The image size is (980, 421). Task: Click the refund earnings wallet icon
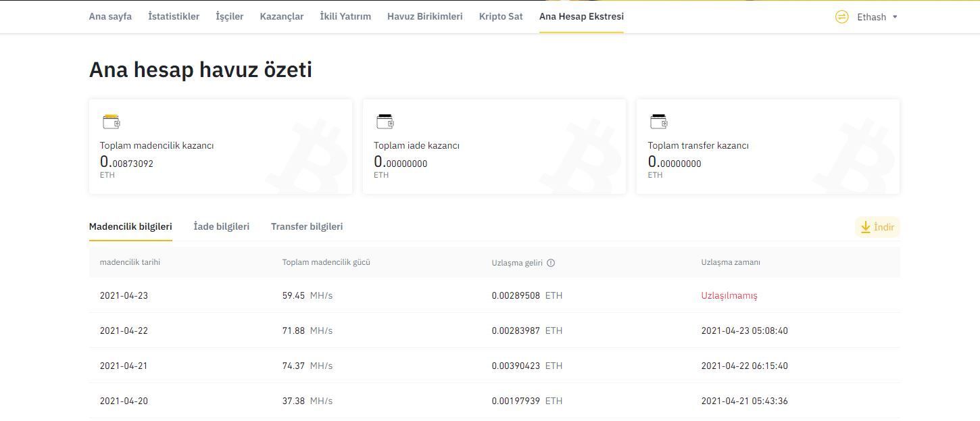(385, 122)
